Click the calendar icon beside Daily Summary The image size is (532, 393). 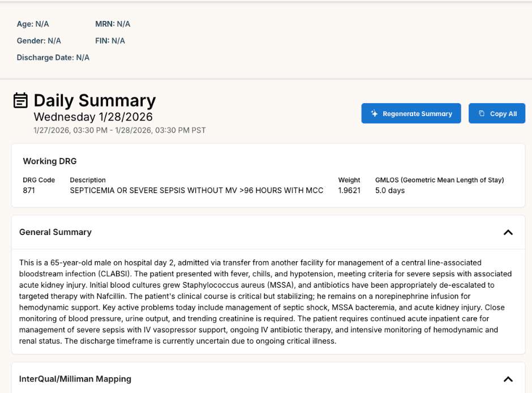(20, 100)
